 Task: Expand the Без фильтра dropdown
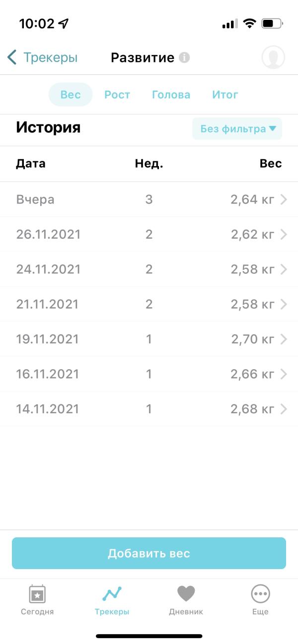(x=237, y=129)
